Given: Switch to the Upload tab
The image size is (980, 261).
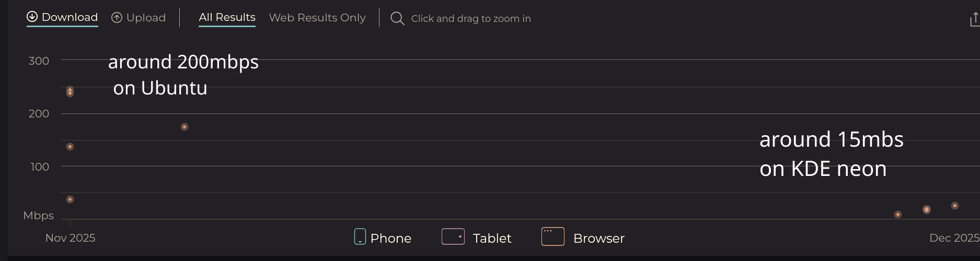Looking at the screenshot, I should coord(146,18).
